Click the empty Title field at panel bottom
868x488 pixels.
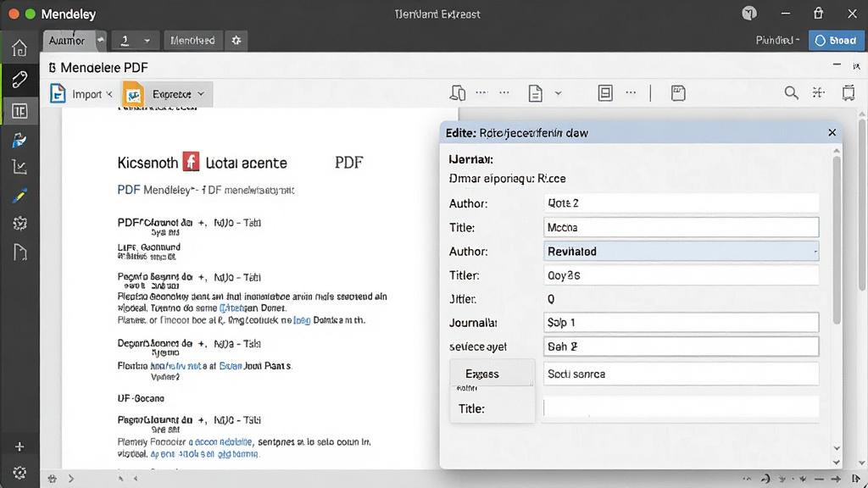[x=681, y=408]
